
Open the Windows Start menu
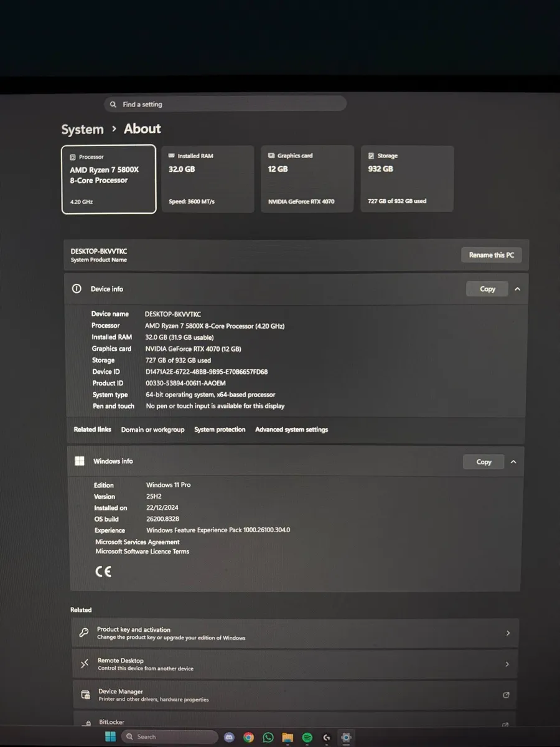(x=110, y=736)
